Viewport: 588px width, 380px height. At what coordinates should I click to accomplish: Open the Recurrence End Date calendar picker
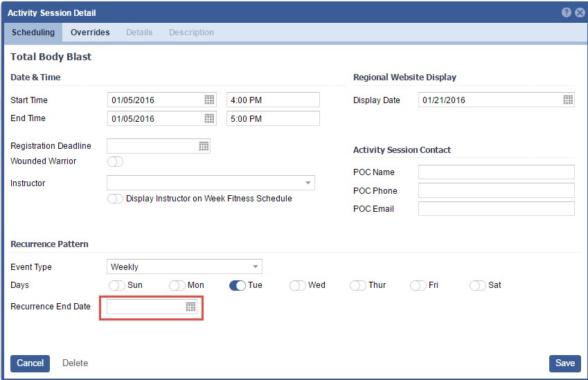coord(190,307)
